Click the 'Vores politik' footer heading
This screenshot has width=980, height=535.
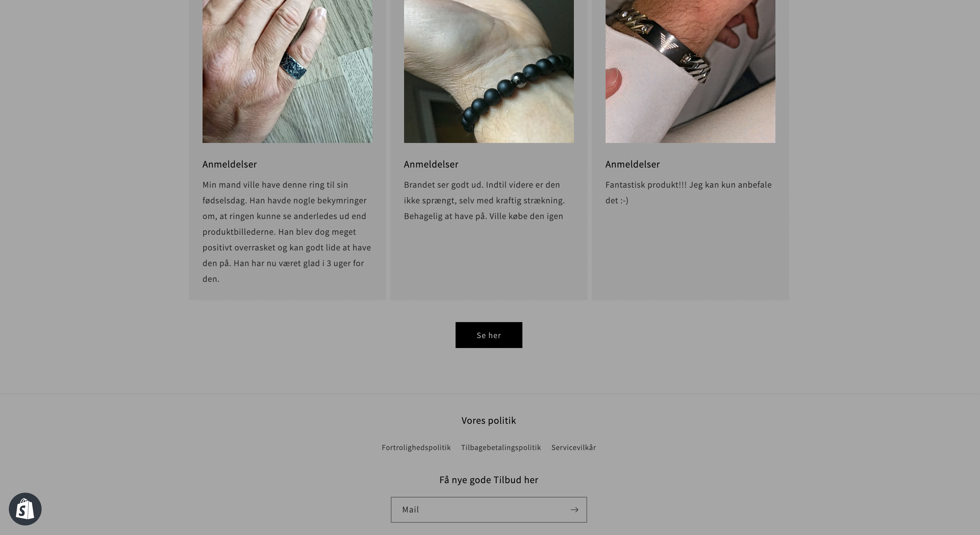click(489, 420)
